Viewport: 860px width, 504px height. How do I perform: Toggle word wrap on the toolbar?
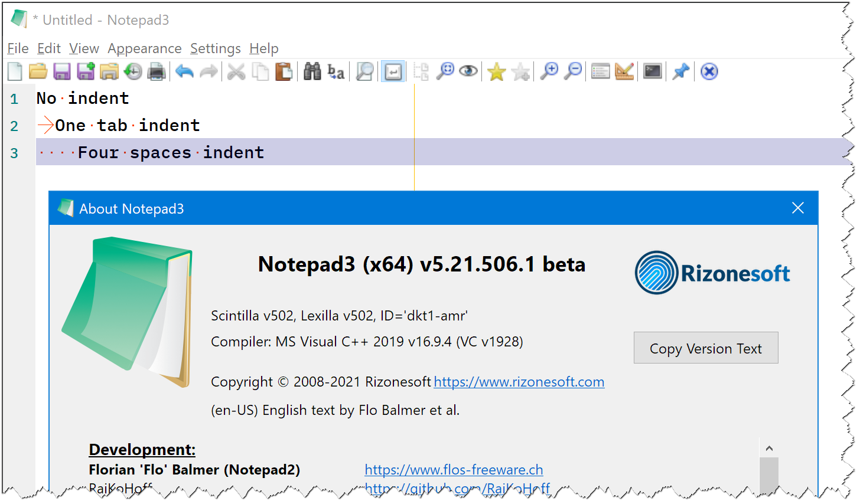tap(393, 71)
